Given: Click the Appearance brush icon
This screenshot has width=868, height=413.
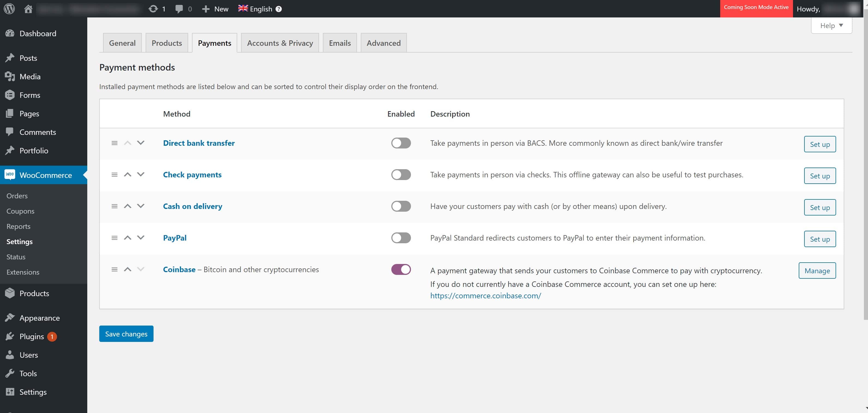Looking at the screenshot, I should coord(10,318).
